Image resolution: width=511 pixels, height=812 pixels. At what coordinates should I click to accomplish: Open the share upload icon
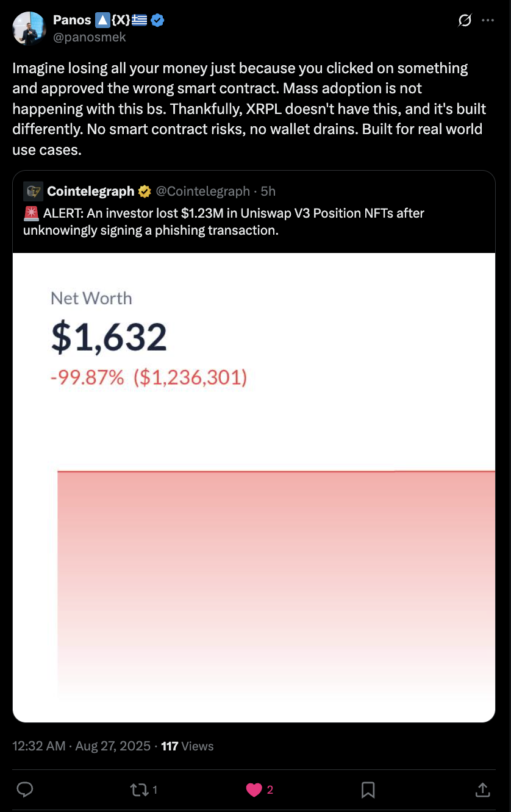tap(482, 790)
